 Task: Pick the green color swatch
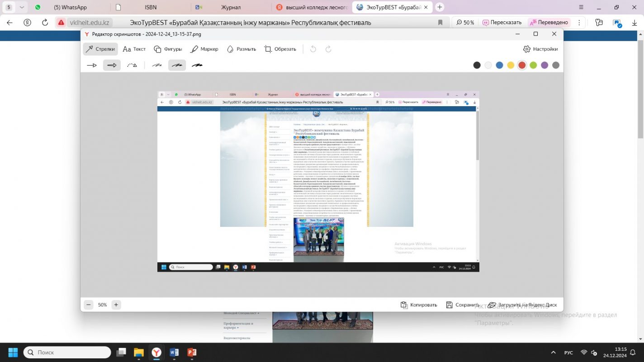coord(533,65)
